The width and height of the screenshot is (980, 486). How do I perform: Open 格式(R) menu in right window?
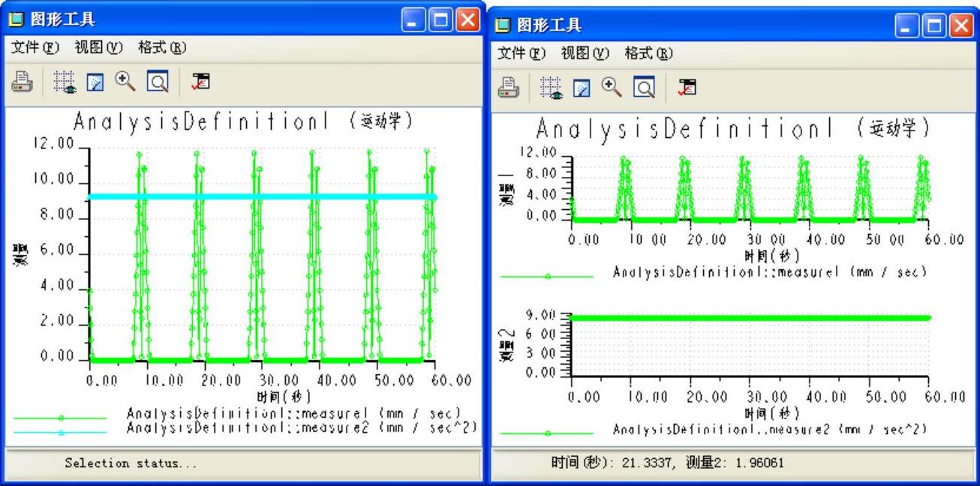coord(649,54)
